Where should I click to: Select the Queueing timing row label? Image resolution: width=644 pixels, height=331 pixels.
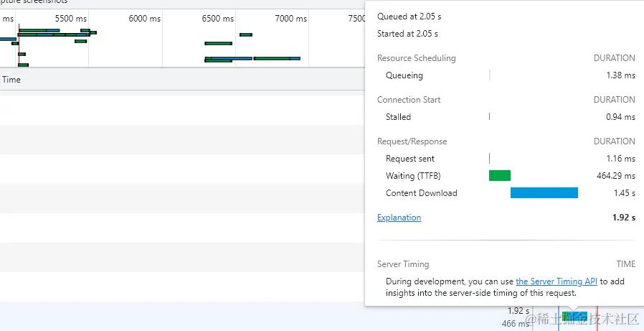[404, 75]
